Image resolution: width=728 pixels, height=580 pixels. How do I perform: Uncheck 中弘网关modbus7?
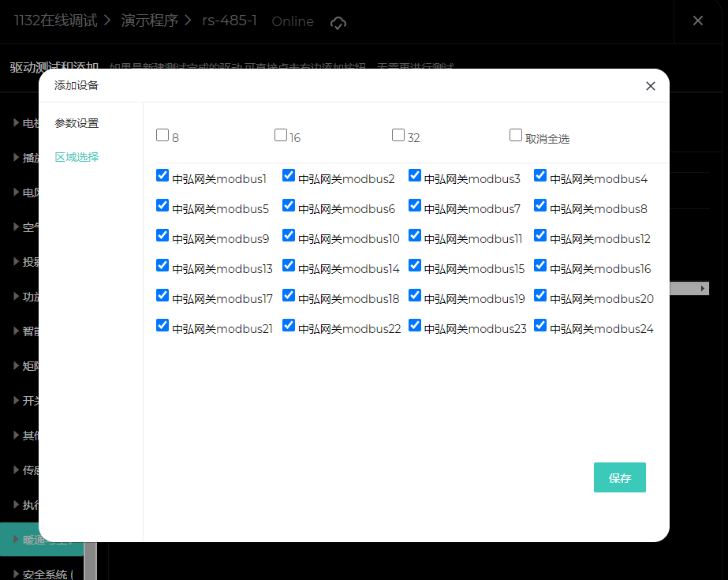(415, 205)
